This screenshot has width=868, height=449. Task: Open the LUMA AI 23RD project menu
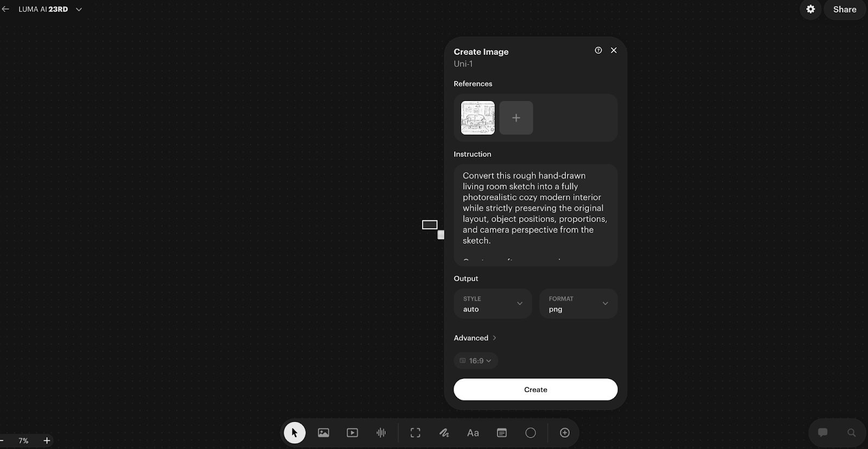50,9
